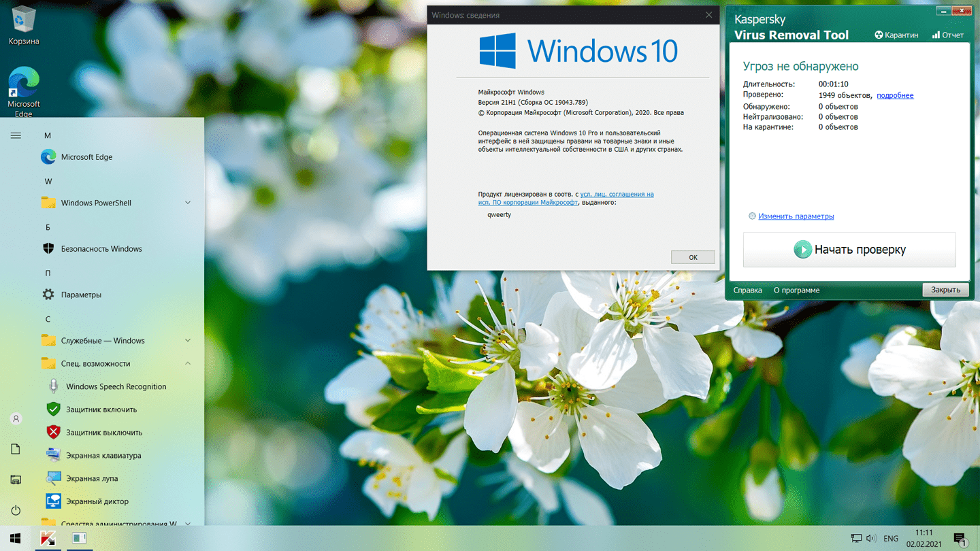Collapse the Start menu hamburger navigation
The image size is (980, 551).
tap(16, 135)
